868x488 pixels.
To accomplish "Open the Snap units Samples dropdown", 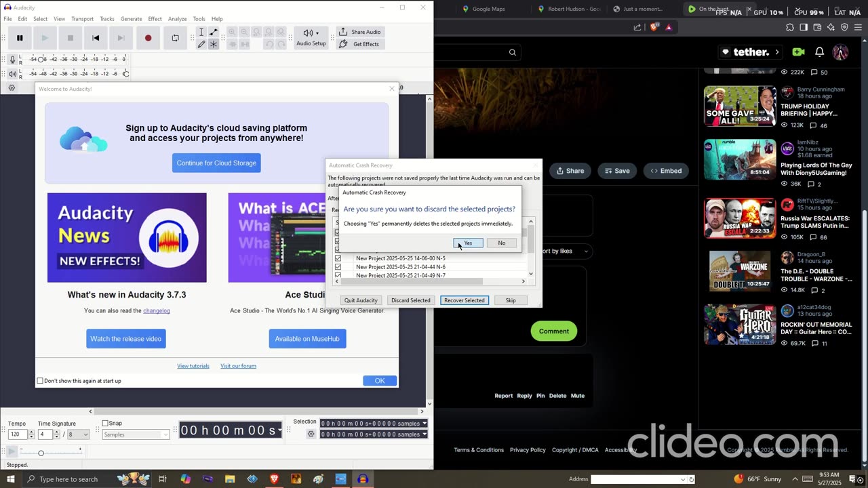I will click(x=136, y=434).
